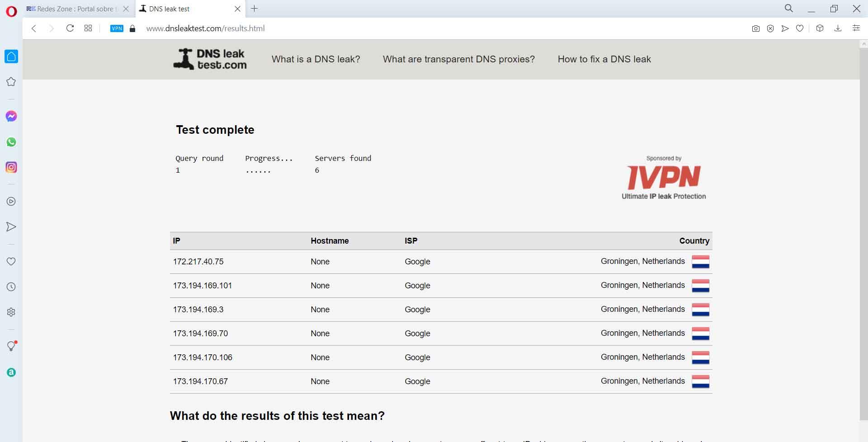
Task: Close the Redes Zone tab
Action: coord(126,9)
